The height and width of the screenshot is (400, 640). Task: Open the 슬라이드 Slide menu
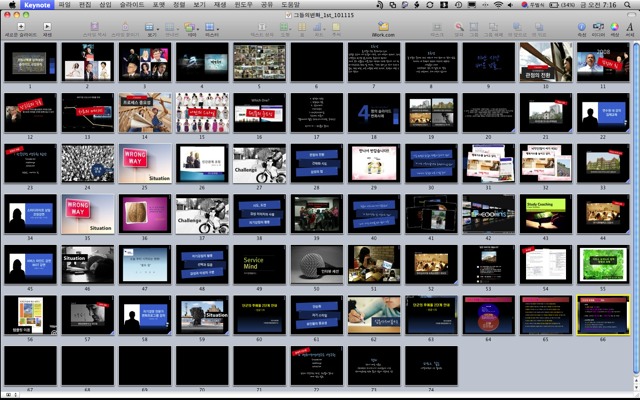132,5
